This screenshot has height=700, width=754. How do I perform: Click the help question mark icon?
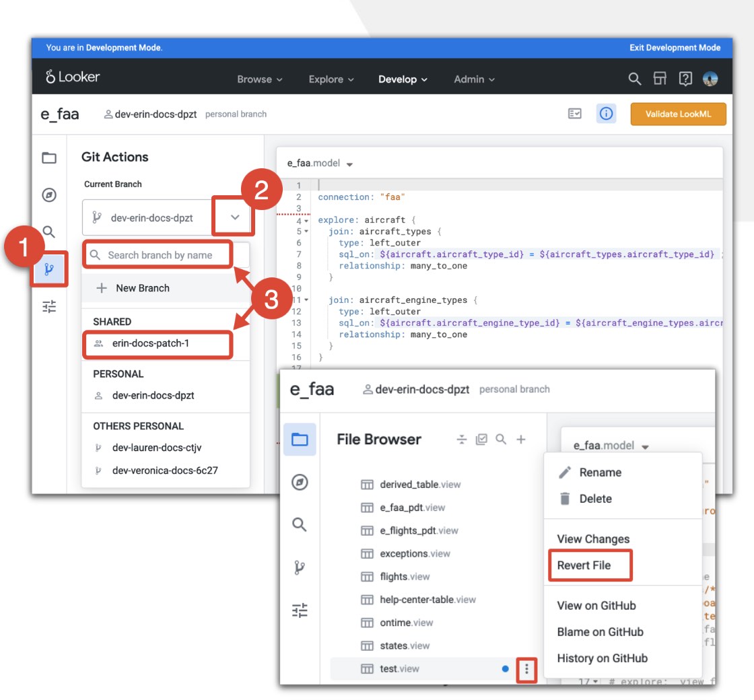point(685,79)
